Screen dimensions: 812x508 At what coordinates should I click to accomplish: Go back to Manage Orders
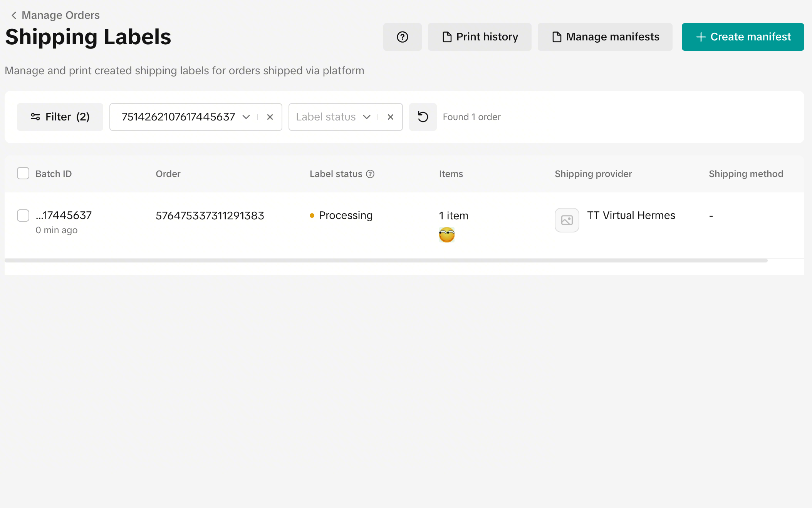coord(60,15)
